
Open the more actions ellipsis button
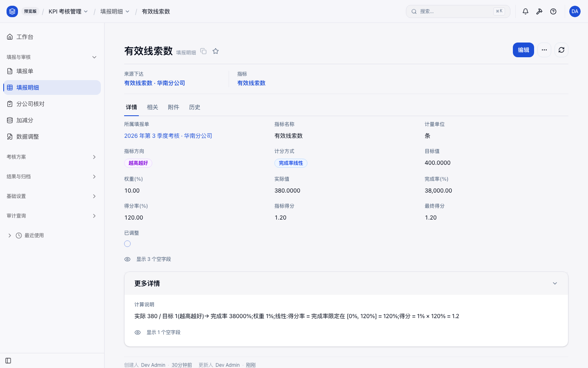544,50
